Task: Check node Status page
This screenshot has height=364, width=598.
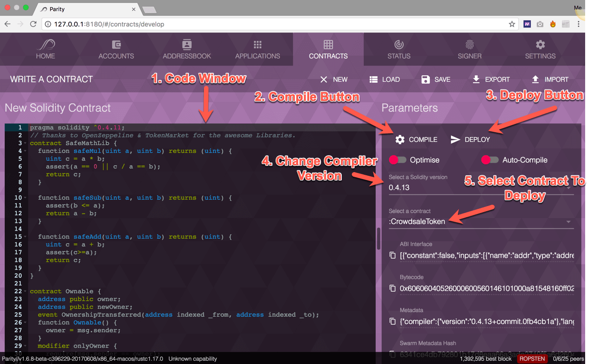Action: [x=398, y=49]
